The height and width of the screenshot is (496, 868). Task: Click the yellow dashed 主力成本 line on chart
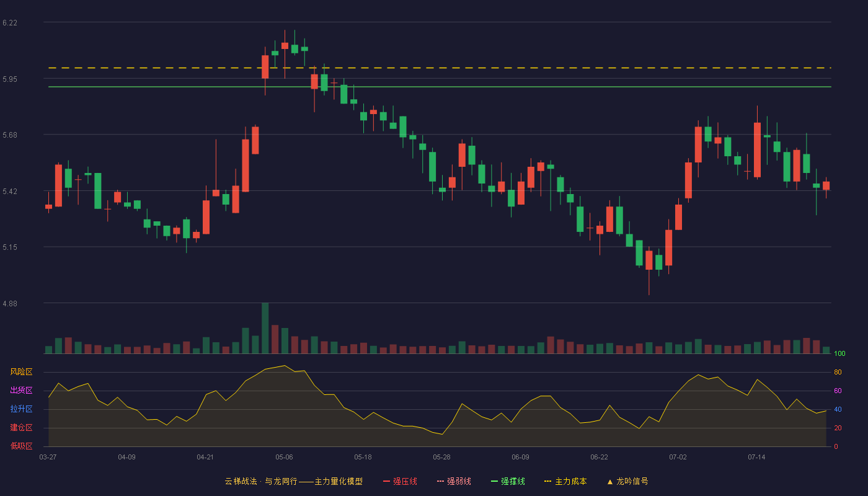[x=439, y=68]
